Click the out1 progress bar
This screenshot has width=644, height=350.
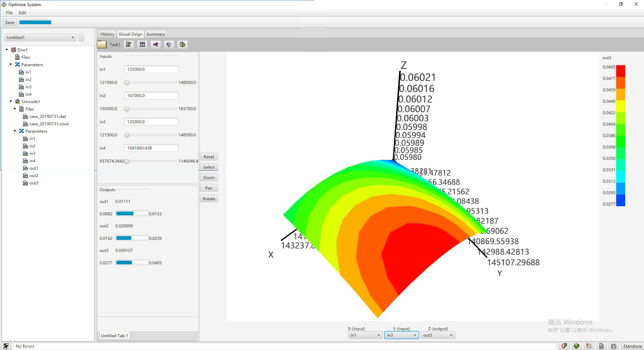pos(132,214)
